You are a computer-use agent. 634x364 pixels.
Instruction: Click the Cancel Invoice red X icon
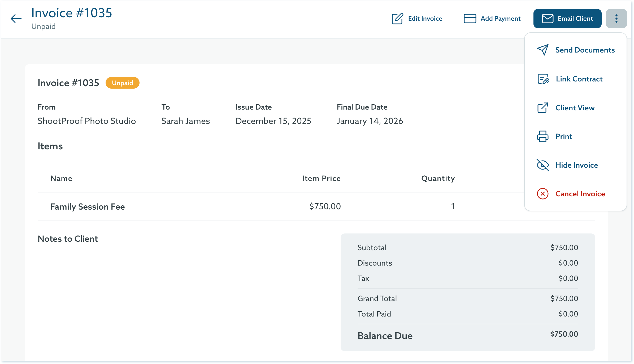[x=543, y=194]
